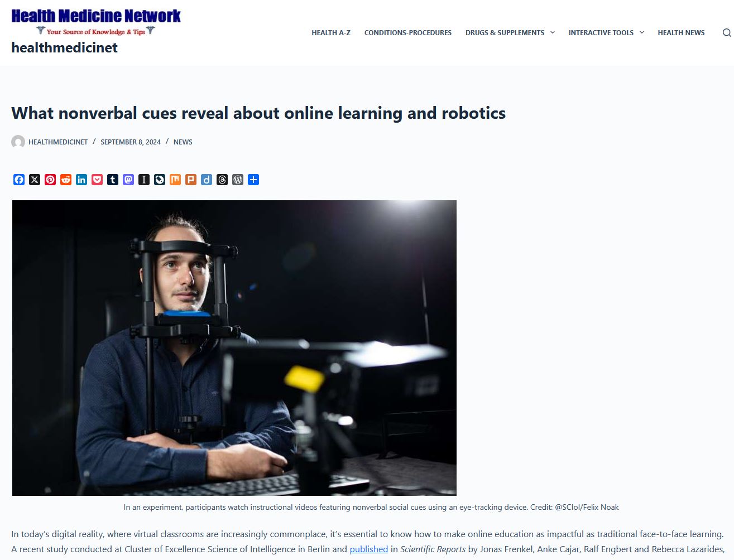The height and width of the screenshot is (560, 734).
Task: Share the article on Facebook
Action: (19, 180)
